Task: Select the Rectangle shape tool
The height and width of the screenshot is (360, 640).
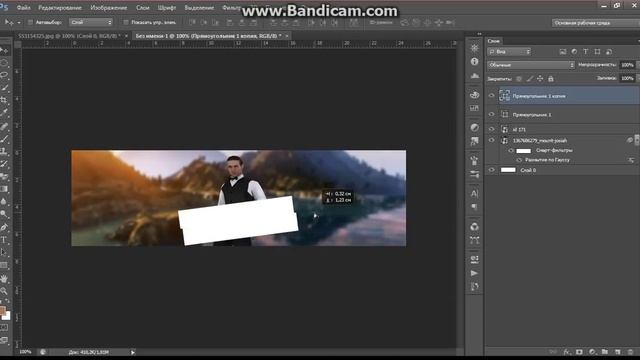Action: [x=4, y=265]
